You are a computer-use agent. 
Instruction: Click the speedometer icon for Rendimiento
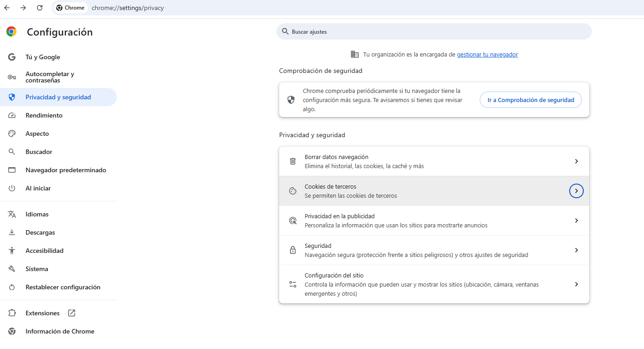(x=12, y=115)
